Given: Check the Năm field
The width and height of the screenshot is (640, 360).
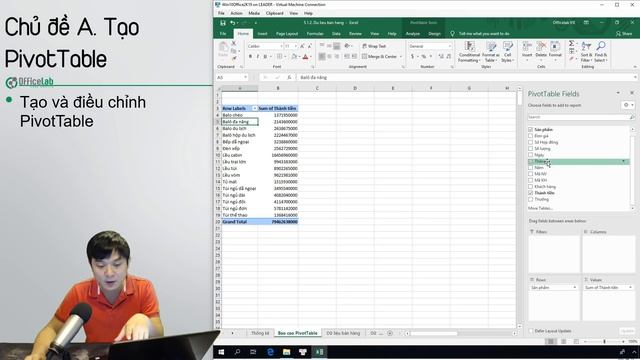Looking at the screenshot, I should [531, 168].
